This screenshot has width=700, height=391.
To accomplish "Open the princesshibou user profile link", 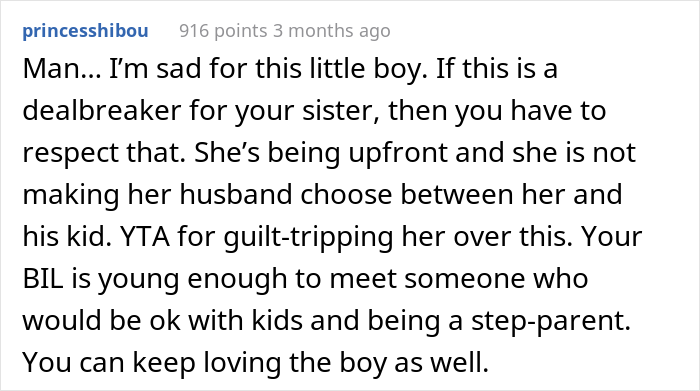I will coord(85,31).
